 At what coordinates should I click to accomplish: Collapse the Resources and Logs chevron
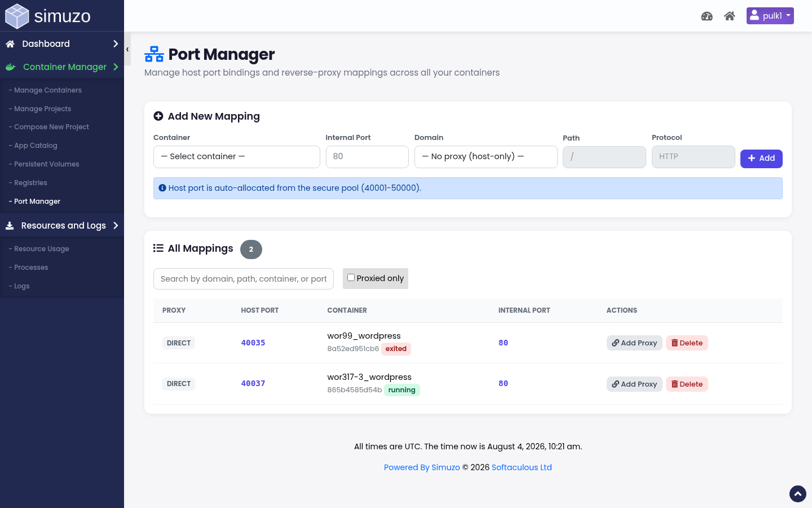[115, 226]
